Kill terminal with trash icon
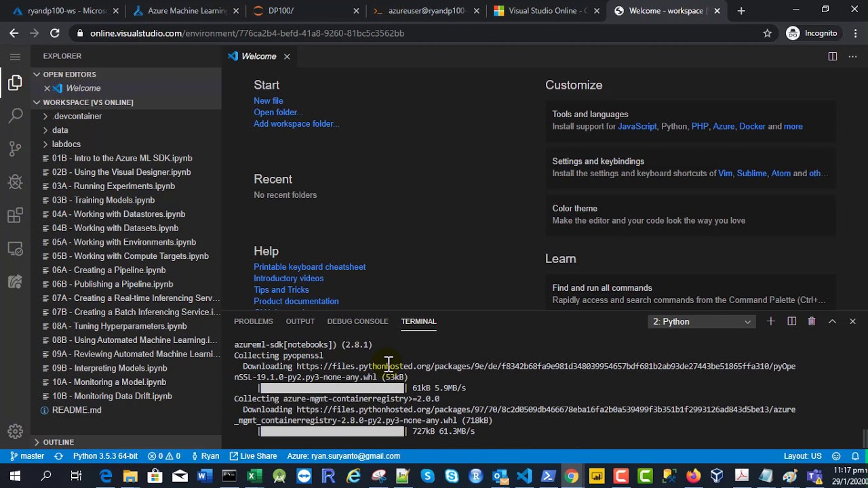Image resolution: width=868 pixels, height=488 pixels. 812,321
